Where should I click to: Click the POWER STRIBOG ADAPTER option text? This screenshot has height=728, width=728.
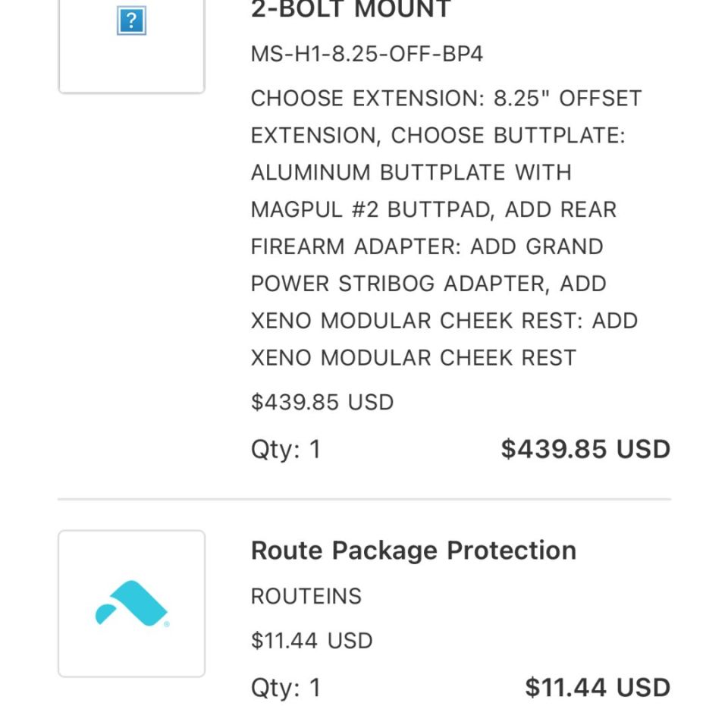point(398,284)
